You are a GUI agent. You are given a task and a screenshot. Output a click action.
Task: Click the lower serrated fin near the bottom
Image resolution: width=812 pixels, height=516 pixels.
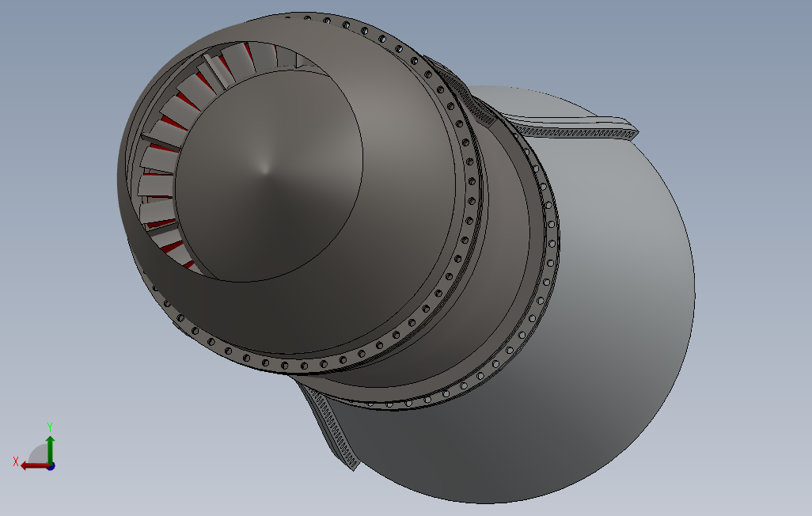[332, 431]
